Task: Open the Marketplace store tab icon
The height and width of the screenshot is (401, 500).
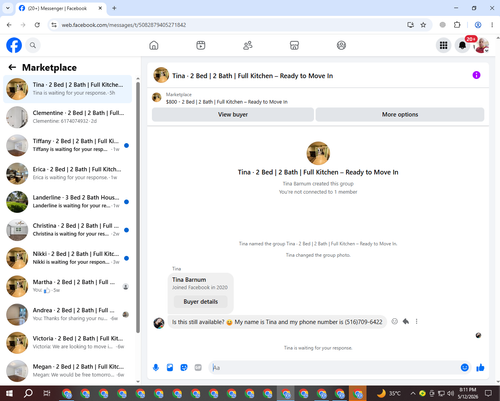Action: coord(294,45)
